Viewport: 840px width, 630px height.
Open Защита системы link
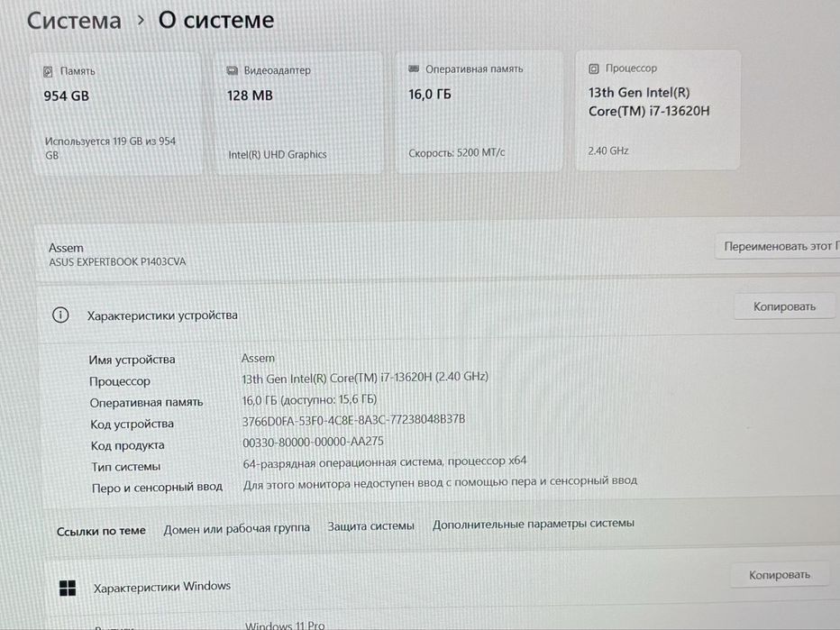(x=370, y=526)
